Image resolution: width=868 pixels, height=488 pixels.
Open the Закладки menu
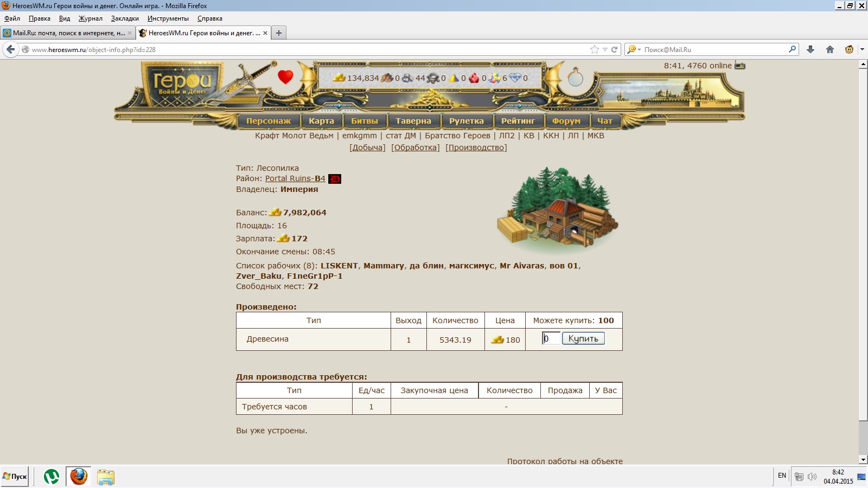(x=125, y=18)
